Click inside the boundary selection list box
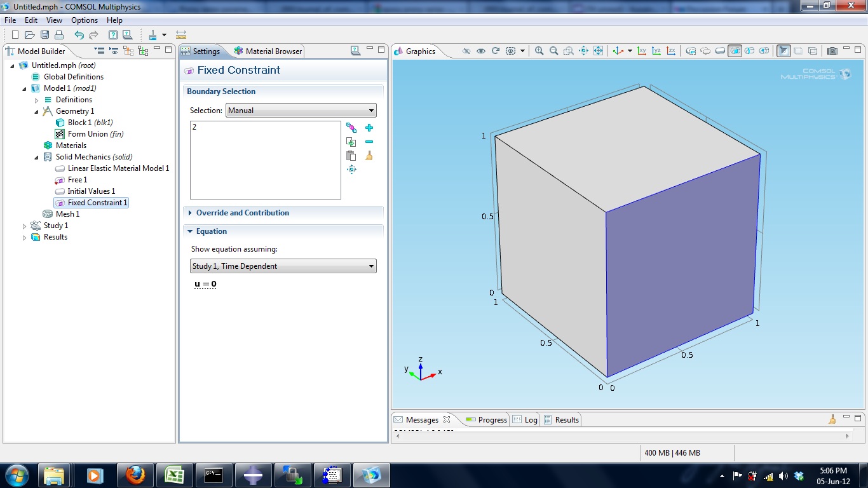The width and height of the screenshot is (868, 488). (266, 160)
